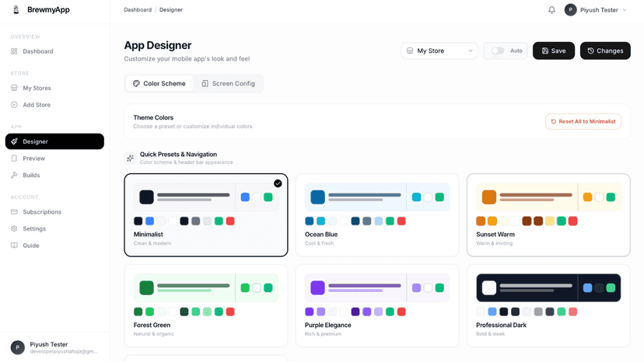The width and height of the screenshot is (644, 362).
Task: Click the BrewmyApp logo icon
Action: pos(16,10)
